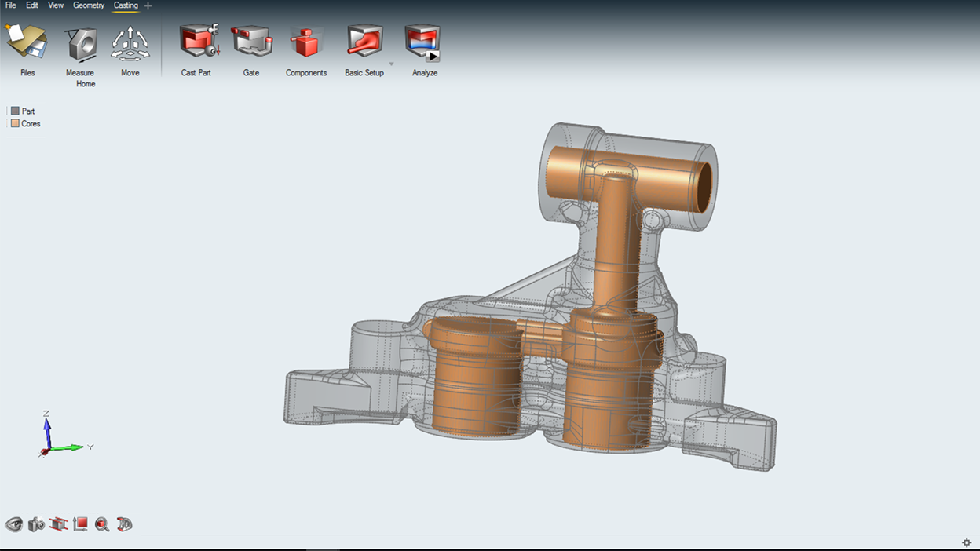Image resolution: width=980 pixels, height=551 pixels.
Task: Click the plus to add a ribbon tab
Action: [146, 5]
